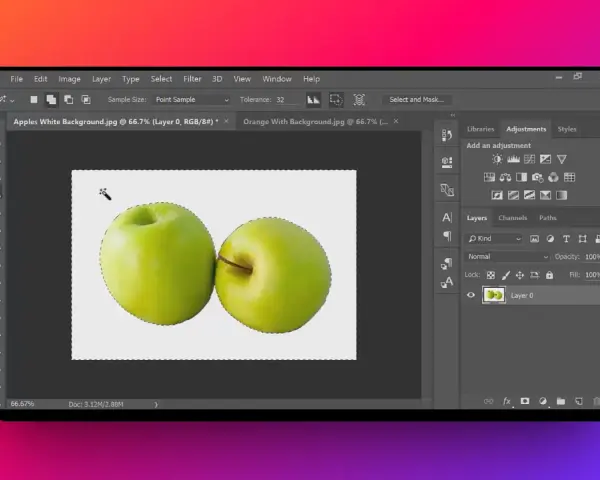The height and width of the screenshot is (480, 600).
Task: Add a Brightness/Contrast adjustment
Action: pyautogui.click(x=497, y=159)
